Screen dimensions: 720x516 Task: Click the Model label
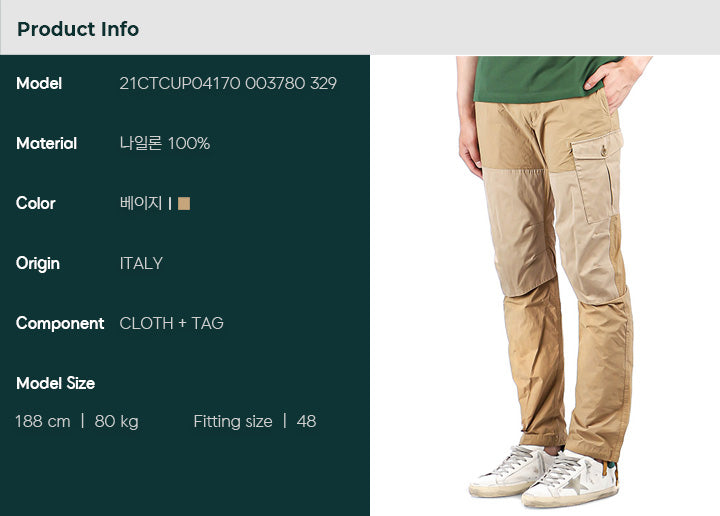39,83
